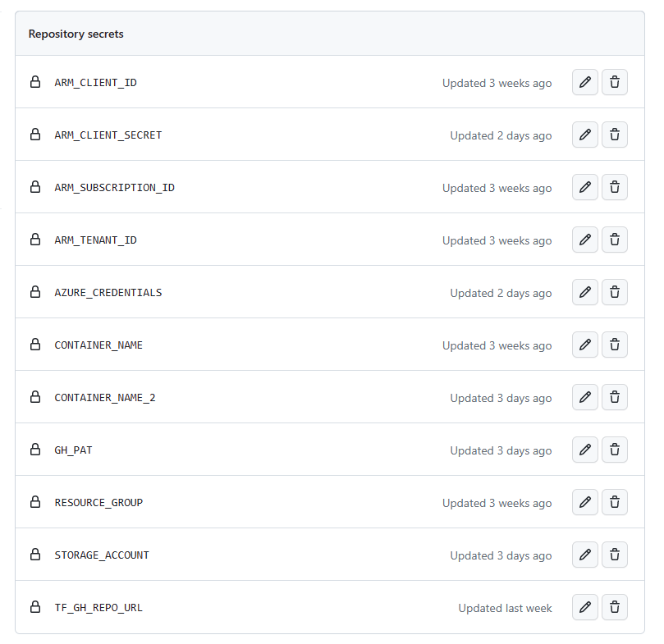The image size is (664, 644).
Task: Delete the ARM_SUBSCRIPTION_ID secret
Action: tap(614, 187)
